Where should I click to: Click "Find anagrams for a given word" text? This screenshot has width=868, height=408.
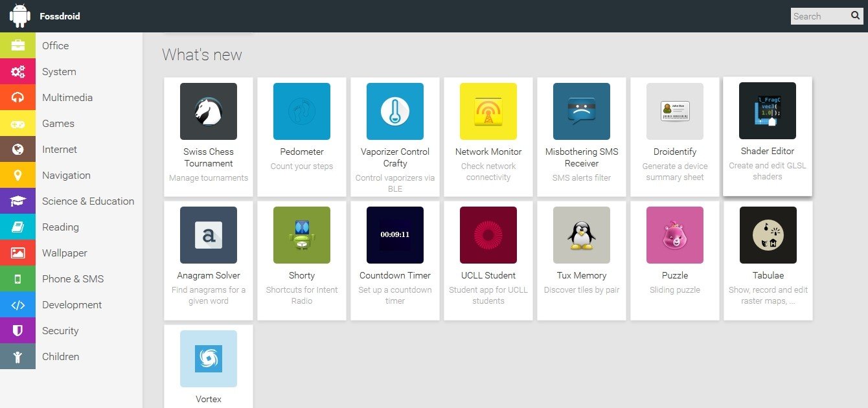tap(209, 295)
